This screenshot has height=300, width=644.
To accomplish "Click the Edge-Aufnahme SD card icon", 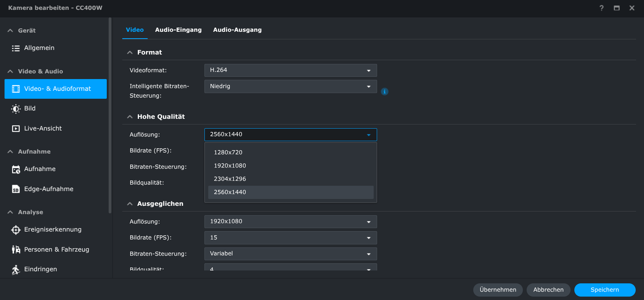I will 16,189.
